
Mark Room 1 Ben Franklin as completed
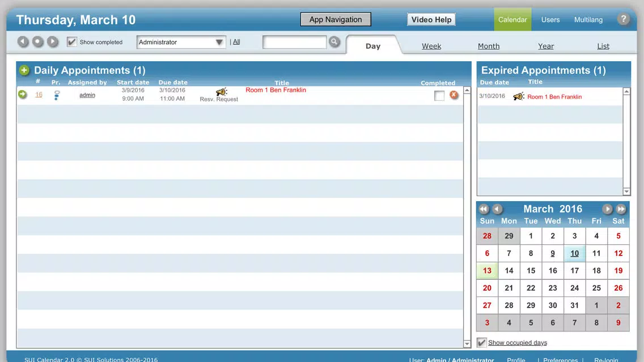click(x=439, y=96)
